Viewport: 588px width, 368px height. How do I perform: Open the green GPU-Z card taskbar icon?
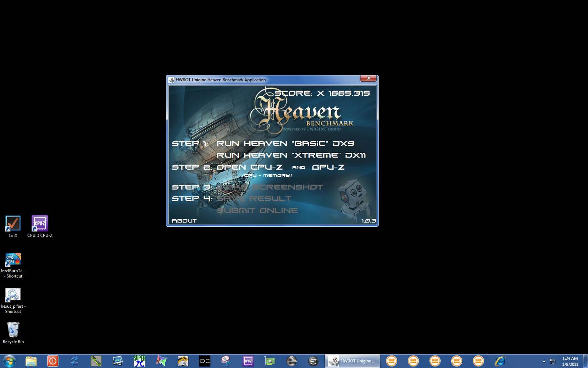[x=270, y=361]
